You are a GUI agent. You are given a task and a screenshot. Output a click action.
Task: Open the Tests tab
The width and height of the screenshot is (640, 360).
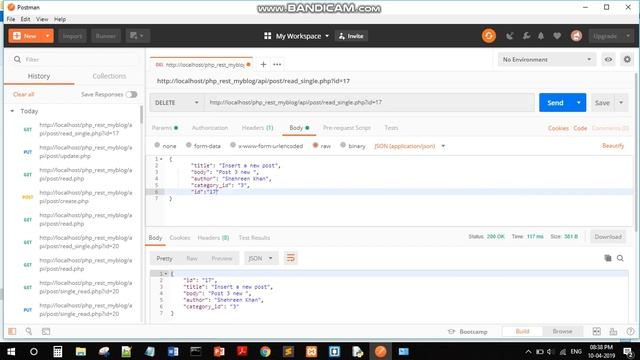pyautogui.click(x=391, y=128)
